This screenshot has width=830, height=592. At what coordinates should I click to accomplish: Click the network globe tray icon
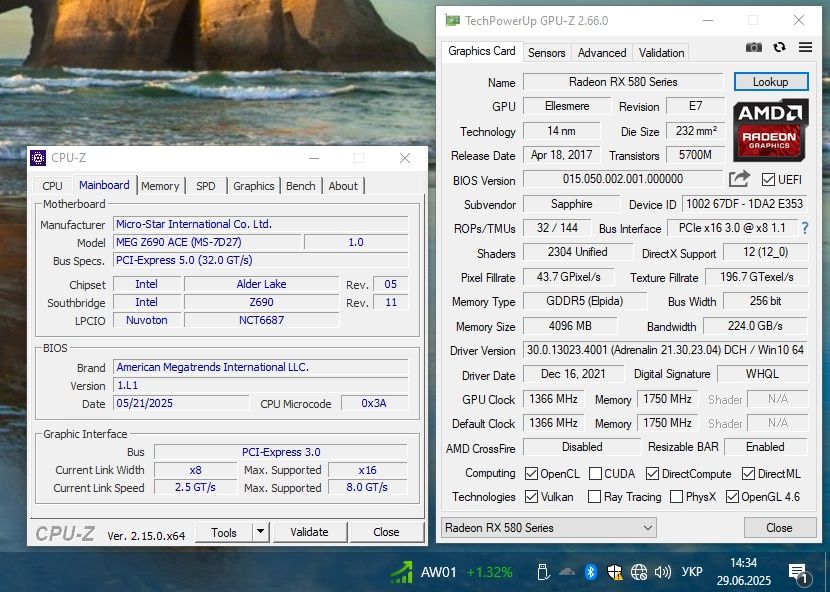[x=639, y=572]
